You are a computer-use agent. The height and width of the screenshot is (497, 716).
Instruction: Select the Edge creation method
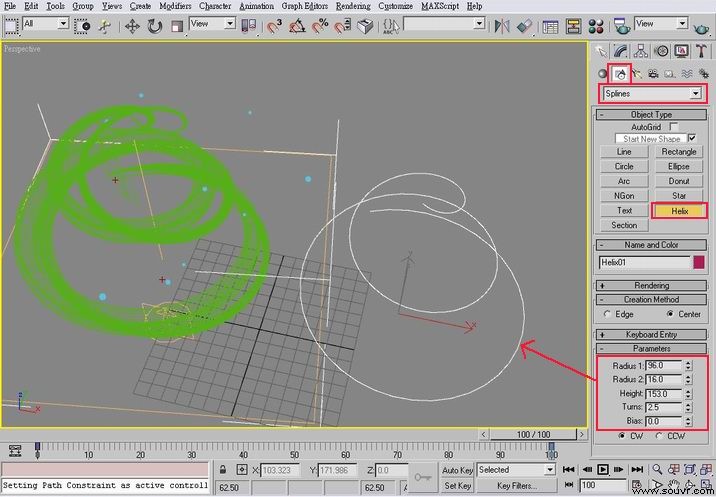coord(607,314)
